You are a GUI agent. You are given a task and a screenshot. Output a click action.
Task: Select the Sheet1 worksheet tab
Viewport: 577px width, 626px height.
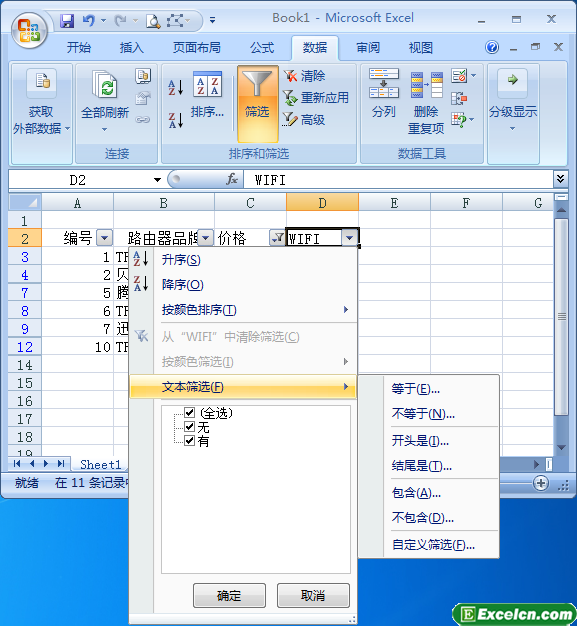(100, 464)
